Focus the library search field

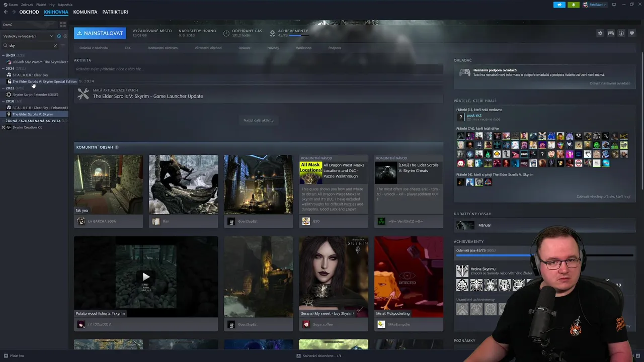click(29, 46)
